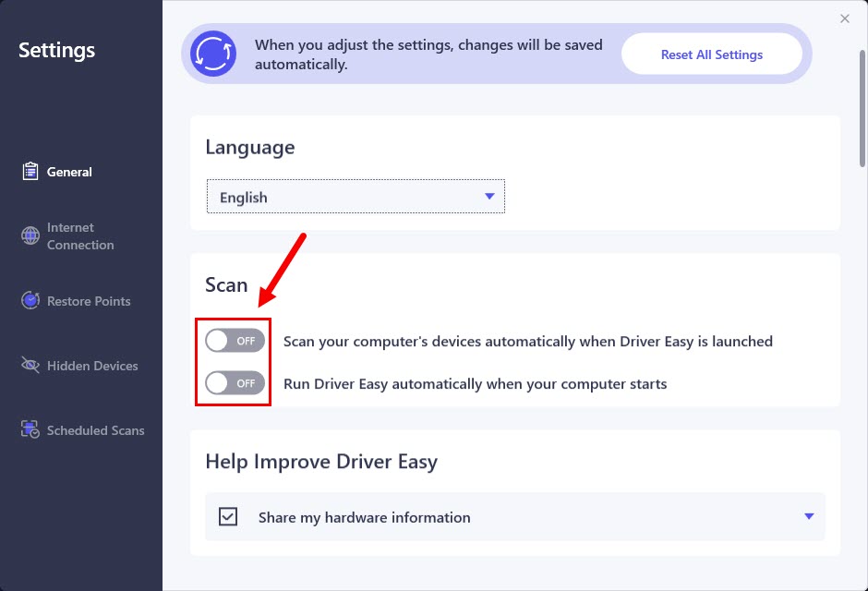Expand the Share my hardware information arrow
The width and height of the screenshot is (868, 591).
(x=809, y=516)
